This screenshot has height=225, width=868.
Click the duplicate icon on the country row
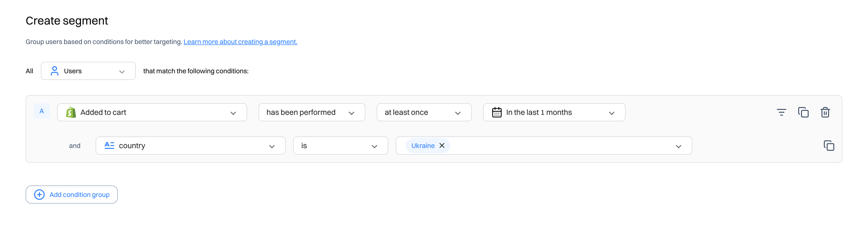point(829,146)
